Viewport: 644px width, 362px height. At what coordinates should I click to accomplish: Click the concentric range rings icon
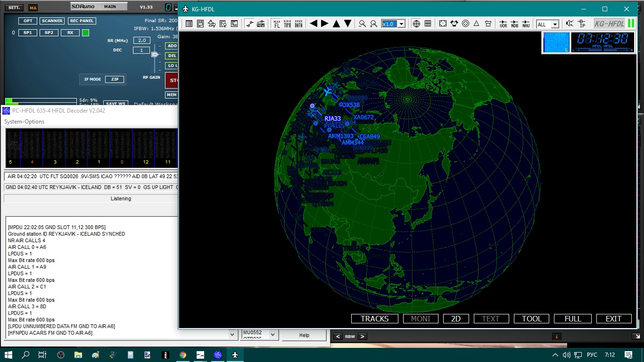(x=465, y=24)
